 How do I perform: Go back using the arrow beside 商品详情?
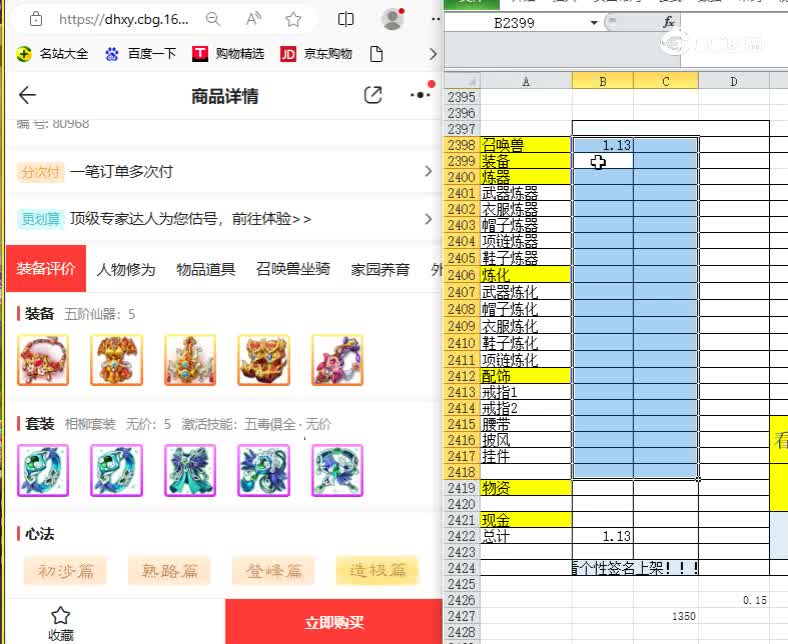27,95
